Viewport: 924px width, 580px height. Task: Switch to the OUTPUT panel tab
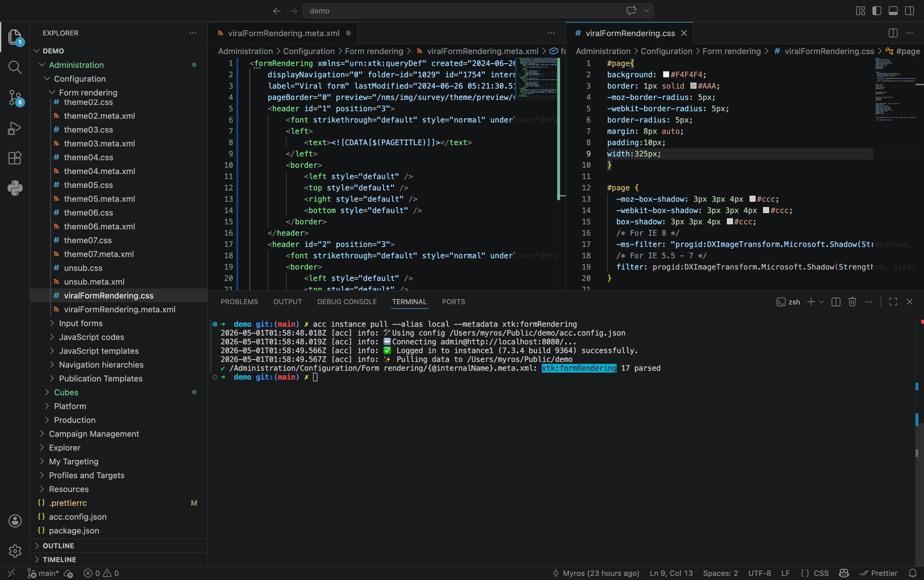pyautogui.click(x=287, y=302)
